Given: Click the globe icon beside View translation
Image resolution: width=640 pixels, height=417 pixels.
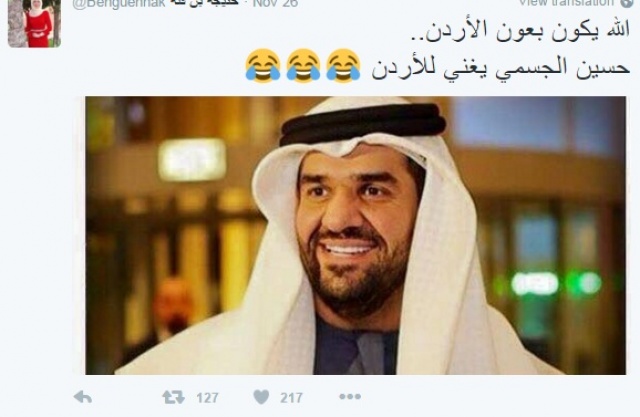Looking at the screenshot, I should [x=629, y=2].
